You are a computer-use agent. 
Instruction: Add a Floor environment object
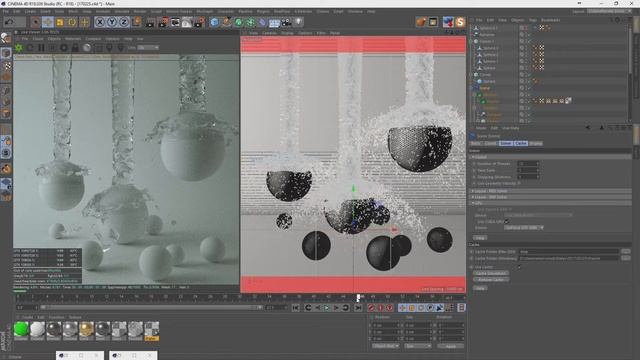tap(274, 22)
